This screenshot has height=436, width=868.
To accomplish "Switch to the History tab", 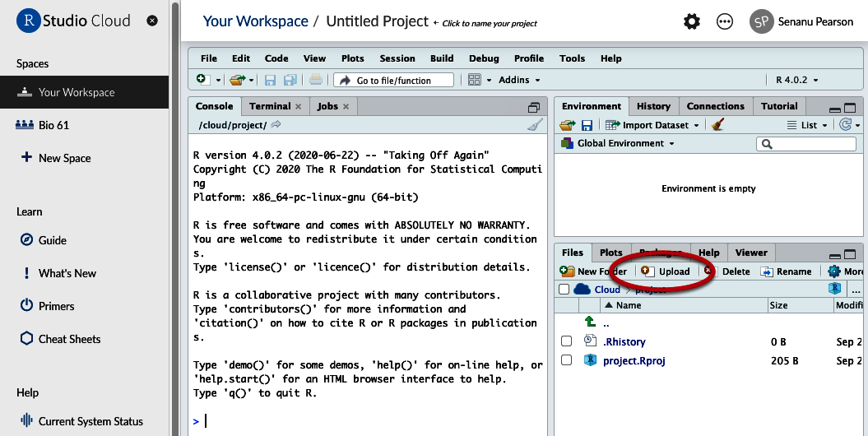I will (x=653, y=106).
